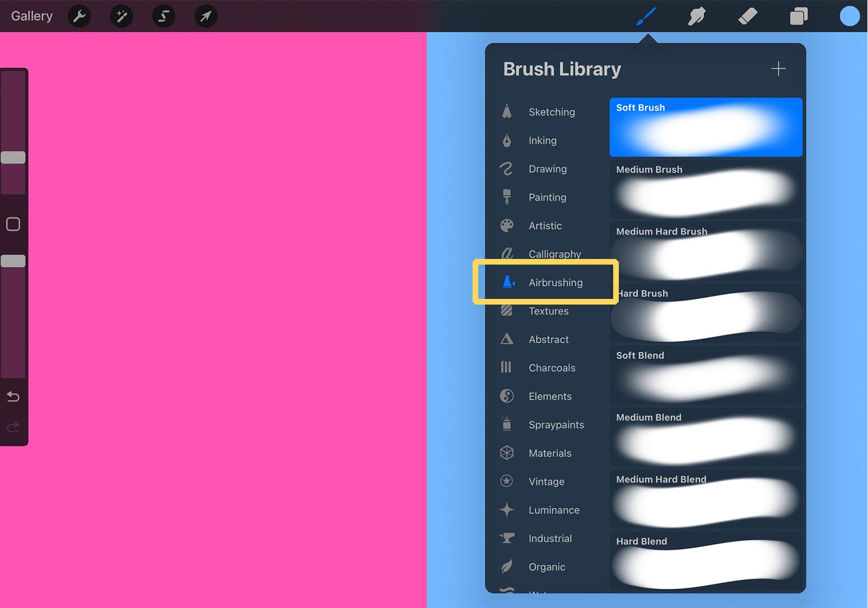Open the active color circle
Screen dimensions: 868x608
coord(849,16)
